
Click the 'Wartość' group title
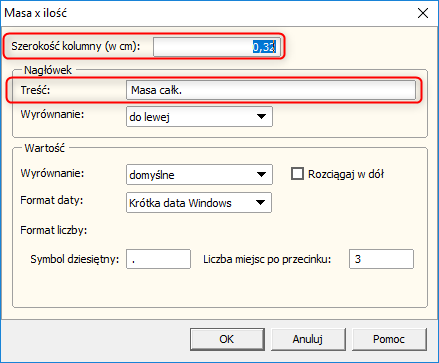pyautogui.click(x=45, y=148)
